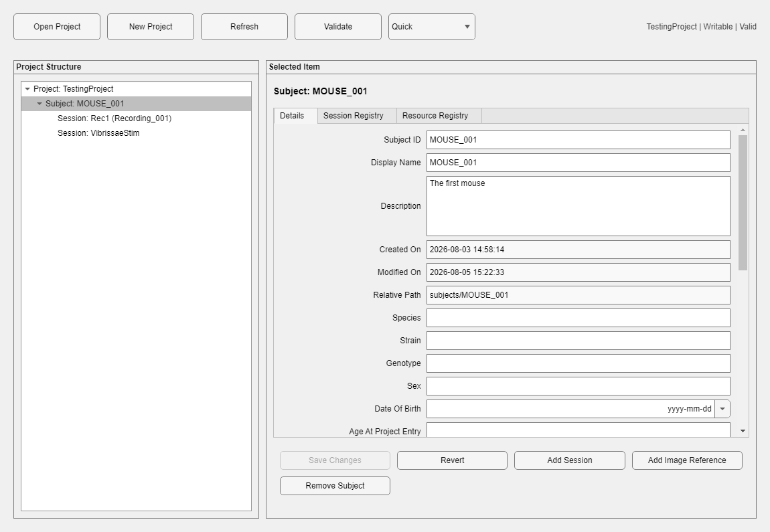This screenshot has width=770, height=532.
Task: Click the Subject ID field
Action: [x=578, y=140]
